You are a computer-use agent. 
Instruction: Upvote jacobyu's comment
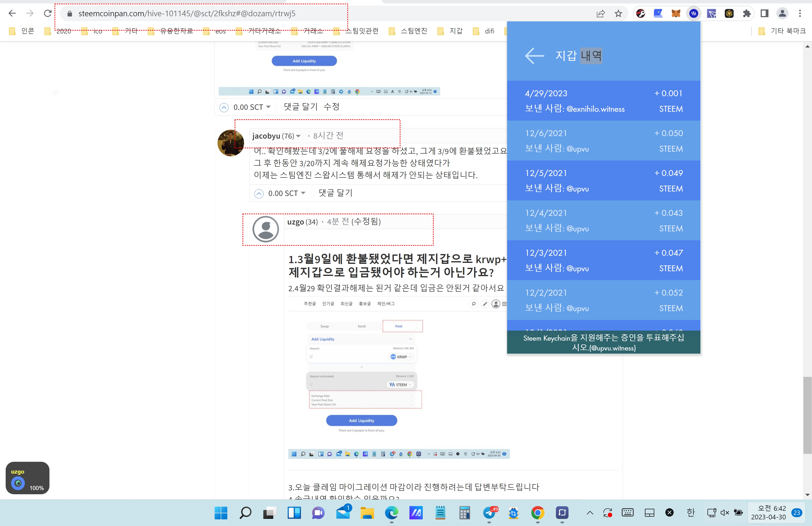coord(259,193)
